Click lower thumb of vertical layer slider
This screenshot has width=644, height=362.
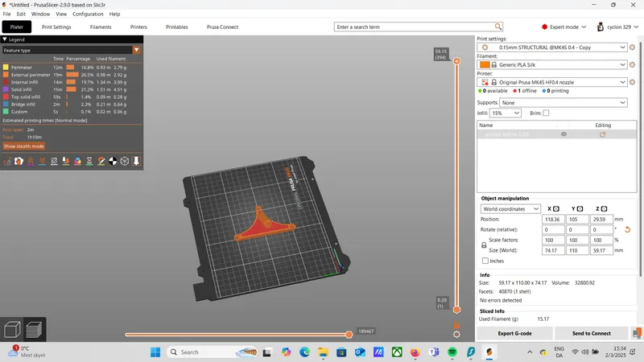[456, 310]
